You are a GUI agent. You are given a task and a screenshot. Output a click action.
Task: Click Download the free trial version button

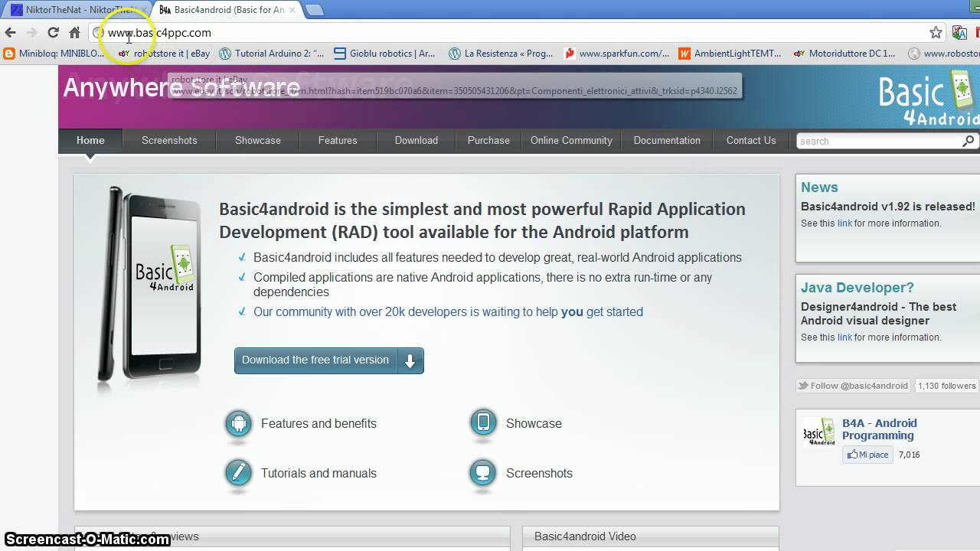coord(329,360)
